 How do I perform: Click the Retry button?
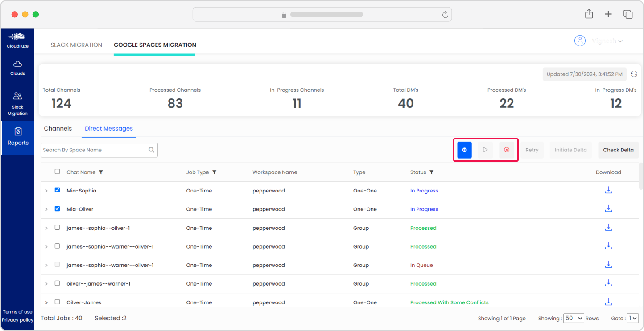pyautogui.click(x=532, y=150)
